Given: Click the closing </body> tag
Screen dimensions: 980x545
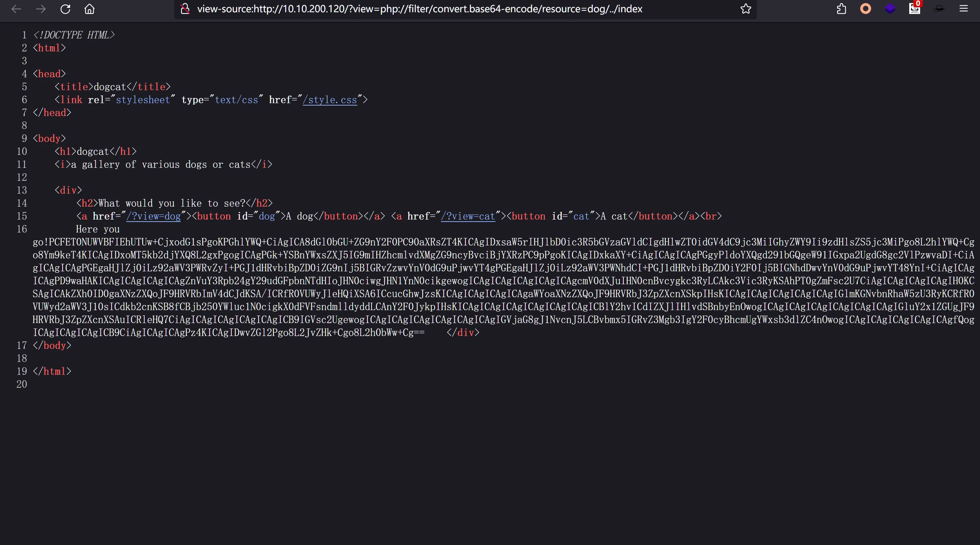Looking at the screenshot, I should point(52,346).
